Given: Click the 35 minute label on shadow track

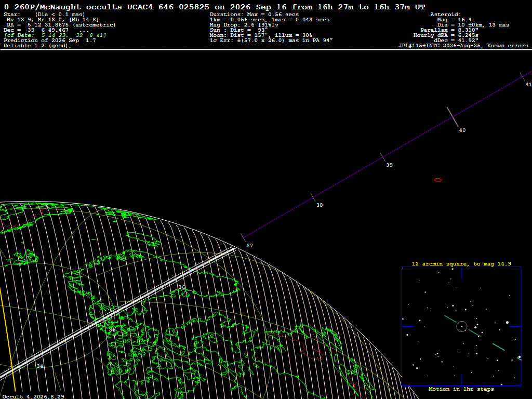Looking at the screenshot, I should click(x=112, y=330).
